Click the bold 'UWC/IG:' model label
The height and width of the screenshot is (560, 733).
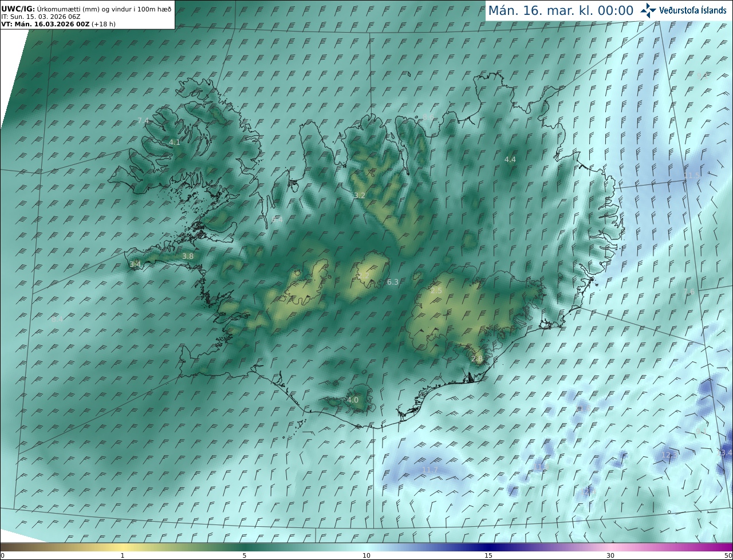[x=17, y=9]
